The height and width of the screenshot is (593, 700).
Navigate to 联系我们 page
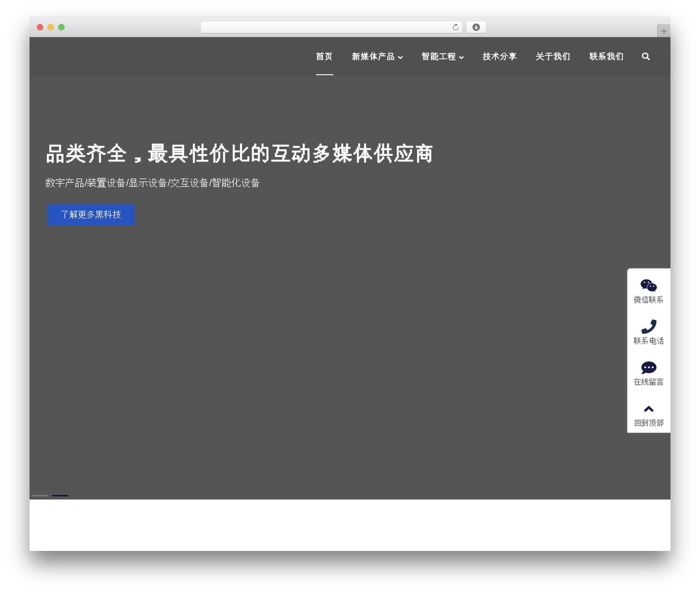point(606,56)
